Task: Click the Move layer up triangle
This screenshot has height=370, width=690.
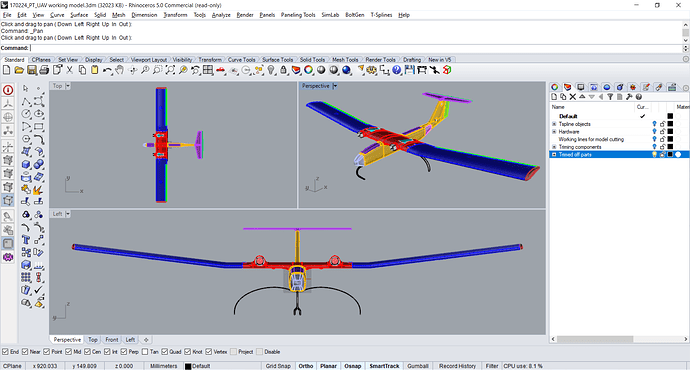Action: pyautogui.click(x=582, y=97)
